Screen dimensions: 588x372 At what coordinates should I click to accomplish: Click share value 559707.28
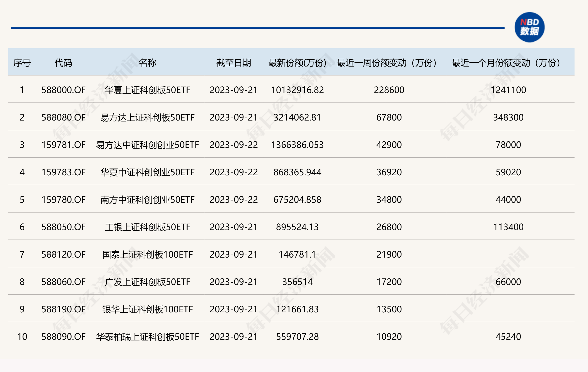tap(297, 337)
